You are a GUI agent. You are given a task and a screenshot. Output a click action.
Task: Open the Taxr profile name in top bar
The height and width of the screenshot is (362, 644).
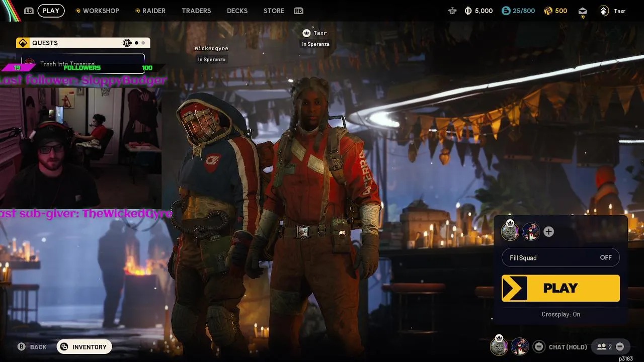click(619, 11)
